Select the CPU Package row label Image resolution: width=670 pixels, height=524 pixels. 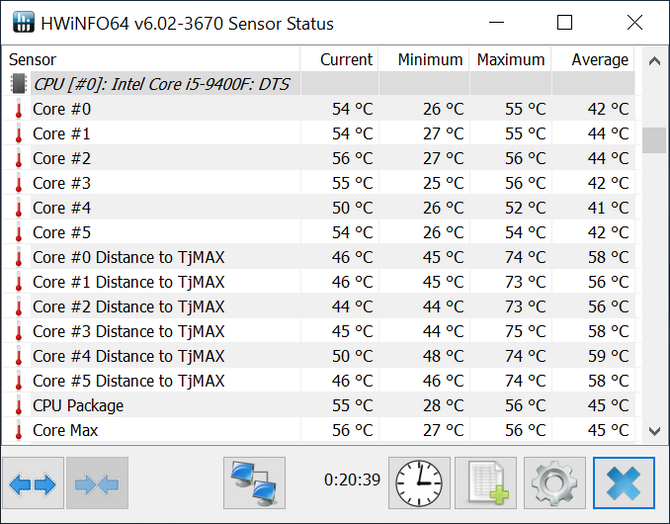(78, 405)
